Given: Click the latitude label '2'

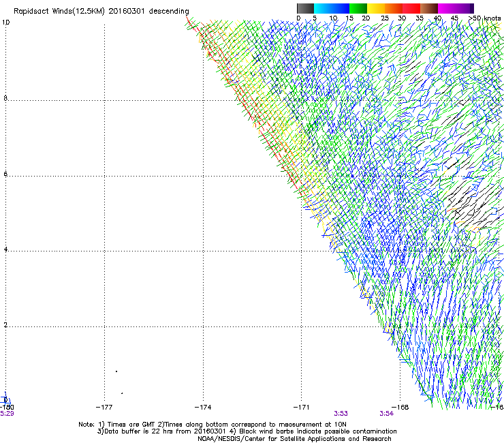Looking at the screenshot, I should (x=5, y=325).
